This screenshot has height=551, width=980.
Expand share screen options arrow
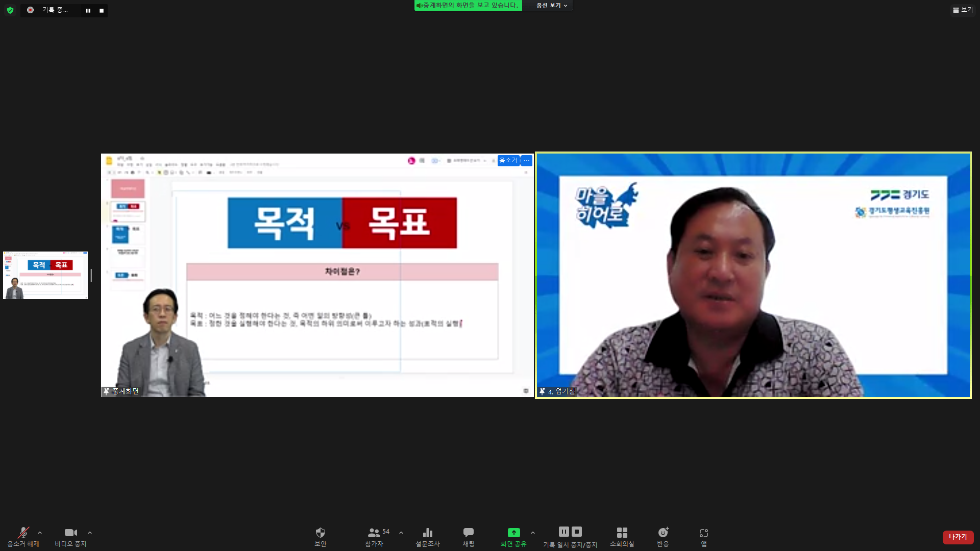[x=533, y=533]
